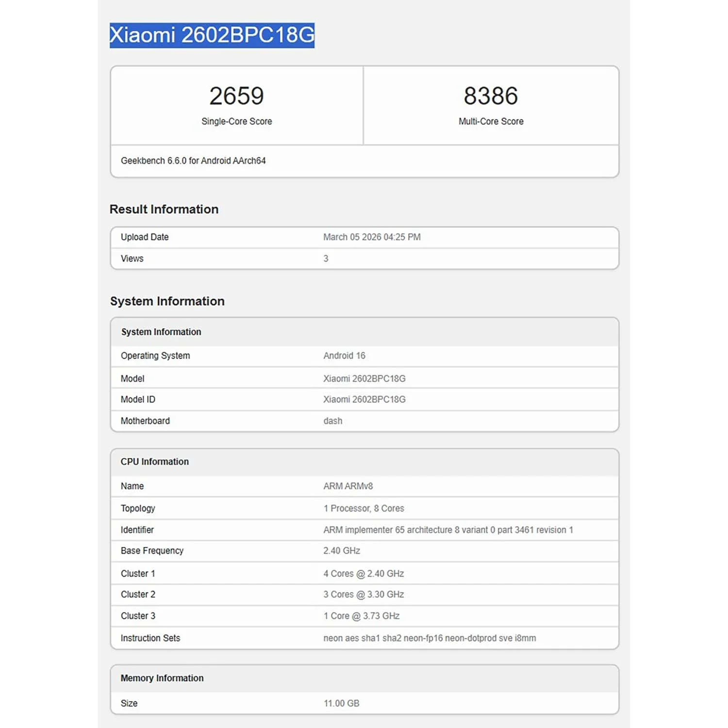The image size is (728, 728).
Task: Click Cluster 2 value 3 Cores @ 3.30 GHz
Action: point(364,595)
